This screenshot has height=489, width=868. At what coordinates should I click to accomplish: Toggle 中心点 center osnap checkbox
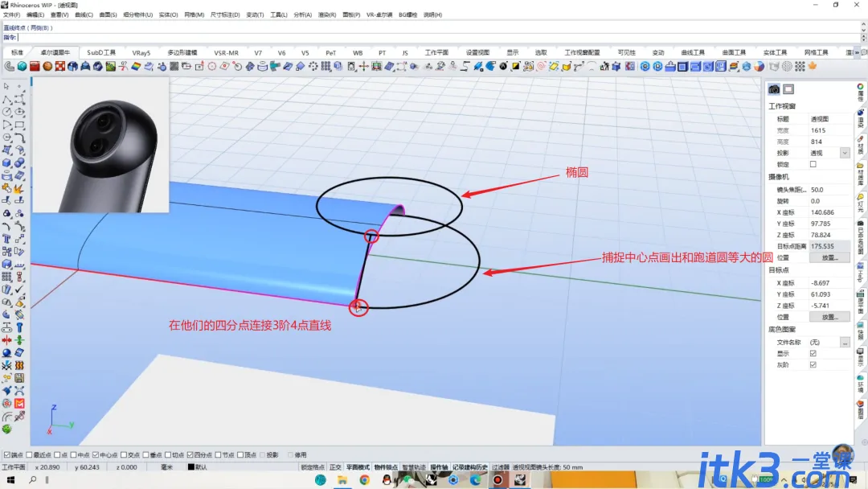coord(96,454)
